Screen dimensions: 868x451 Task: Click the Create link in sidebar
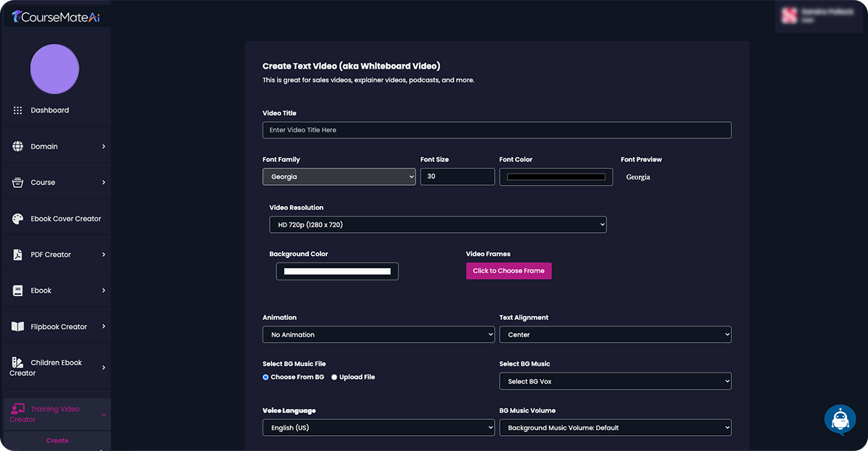click(x=57, y=440)
